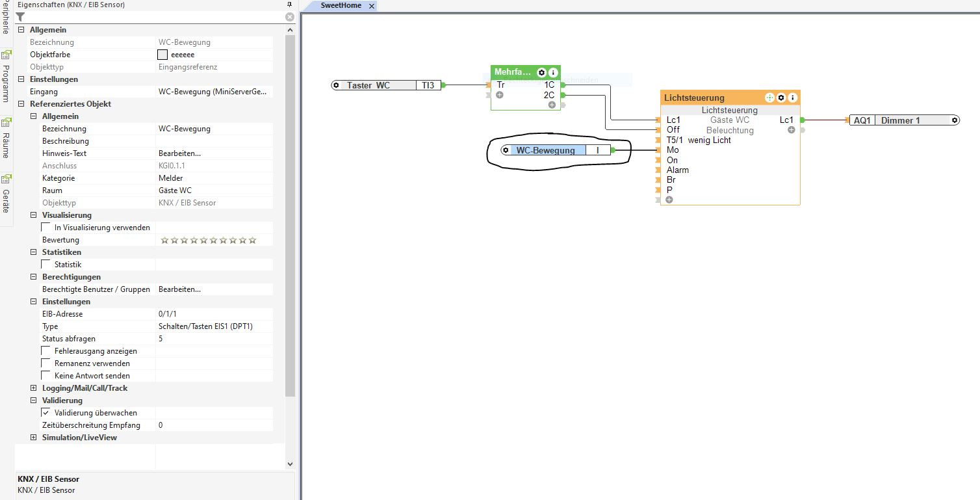
Task: Click green move handle icon on Lichtsteuerung block
Action: [x=769, y=98]
